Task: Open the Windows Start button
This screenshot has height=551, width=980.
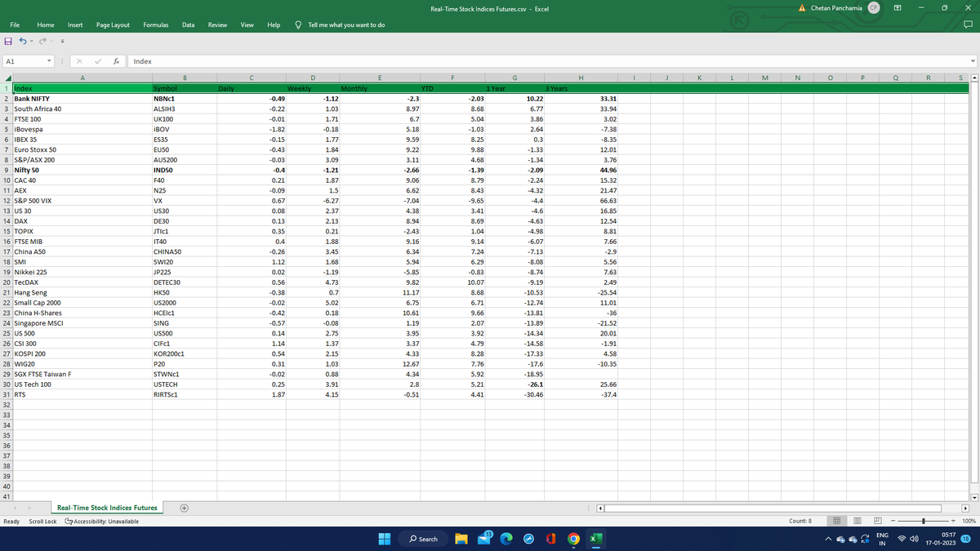Action: [385, 539]
